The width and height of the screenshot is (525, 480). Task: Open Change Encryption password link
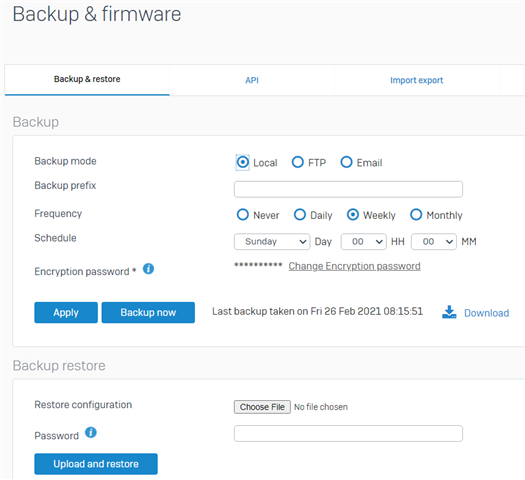click(x=355, y=266)
